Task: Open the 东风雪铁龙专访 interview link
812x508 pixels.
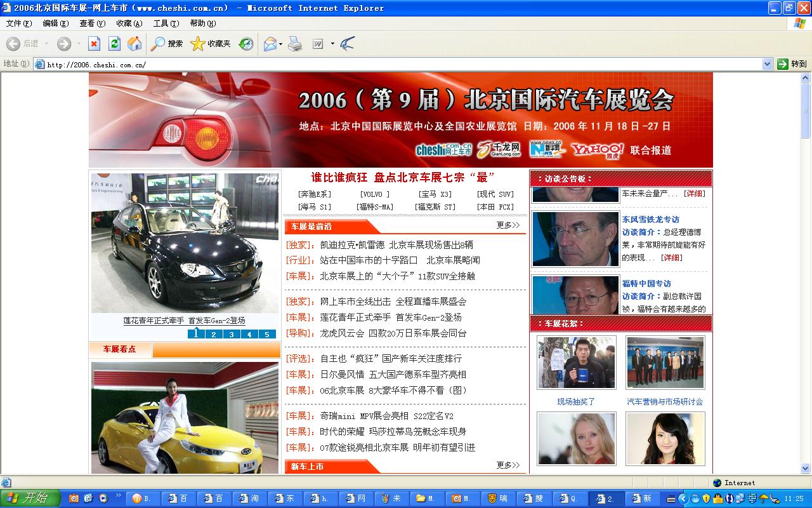Action: pos(650,220)
